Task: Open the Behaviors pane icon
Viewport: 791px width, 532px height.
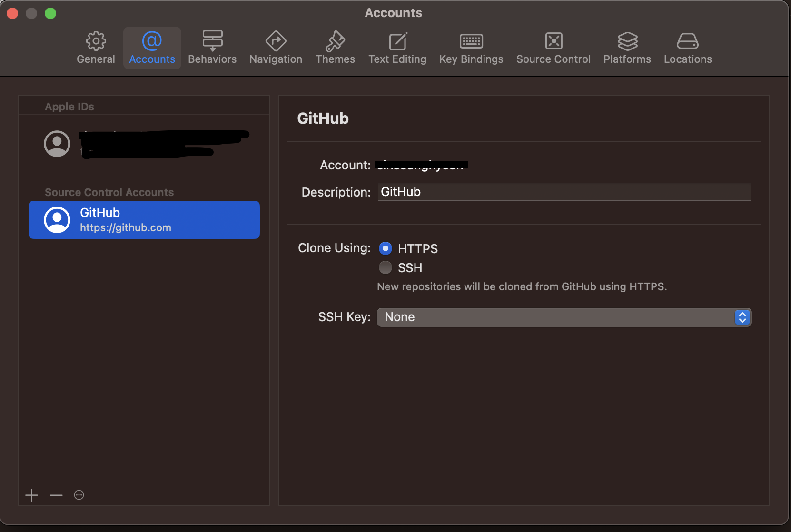Action: click(x=212, y=41)
